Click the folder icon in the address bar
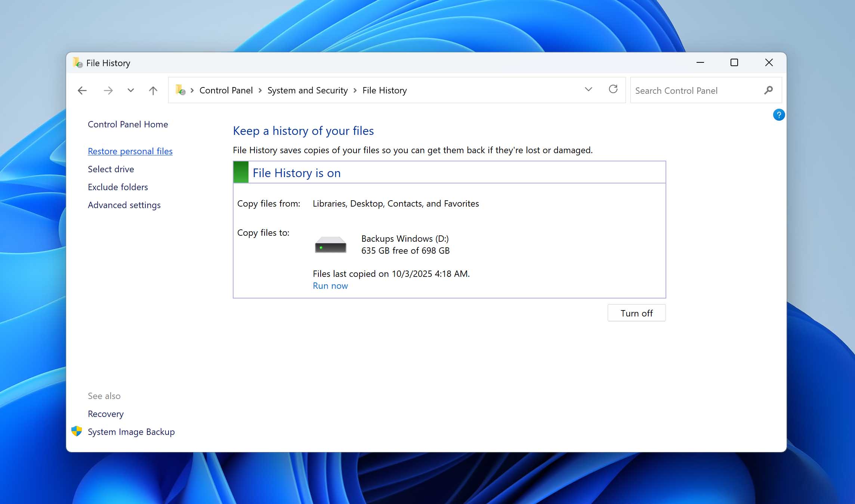Image resolution: width=855 pixels, height=504 pixels. pyautogui.click(x=180, y=90)
